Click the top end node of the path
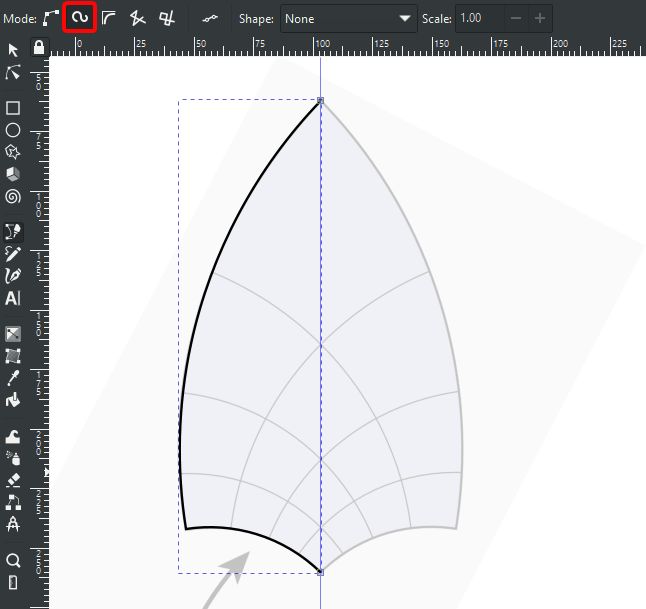This screenshot has height=609, width=646. [321, 101]
